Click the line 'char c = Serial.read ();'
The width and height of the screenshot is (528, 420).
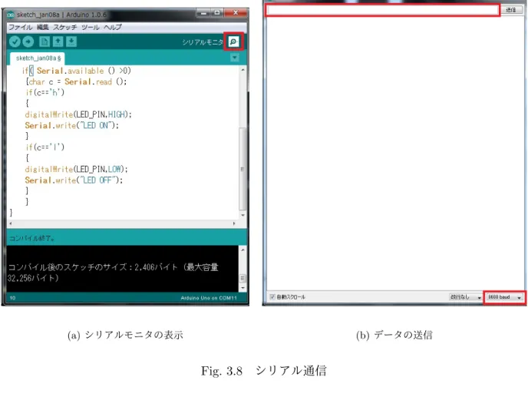pos(76,82)
